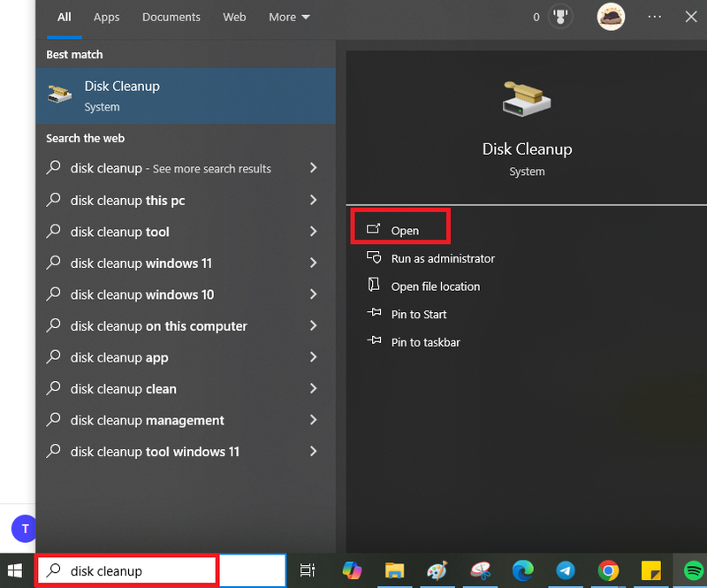Viewport: 707px width, 588px height.
Task: Open the Disk Cleanup best match result
Action: pos(186,96)
